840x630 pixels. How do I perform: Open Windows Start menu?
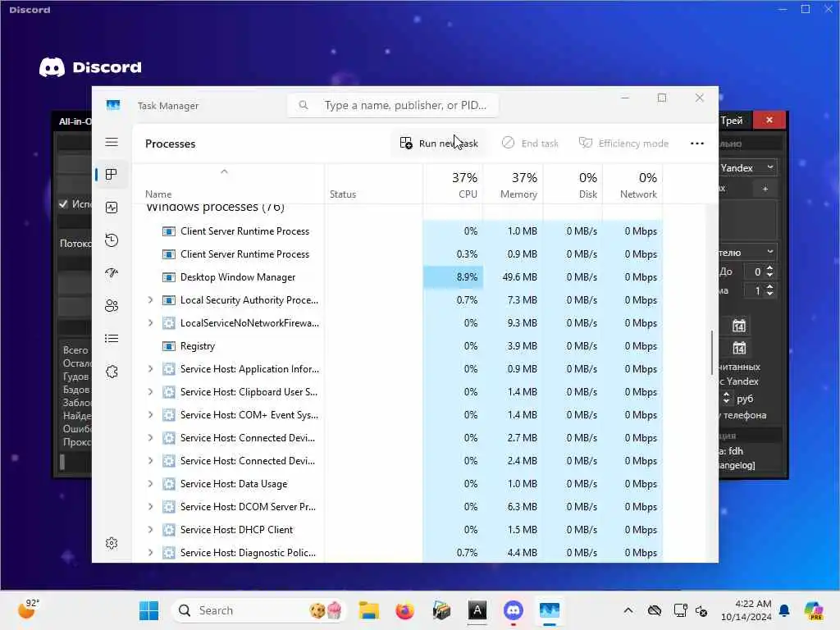coord(148,610)
